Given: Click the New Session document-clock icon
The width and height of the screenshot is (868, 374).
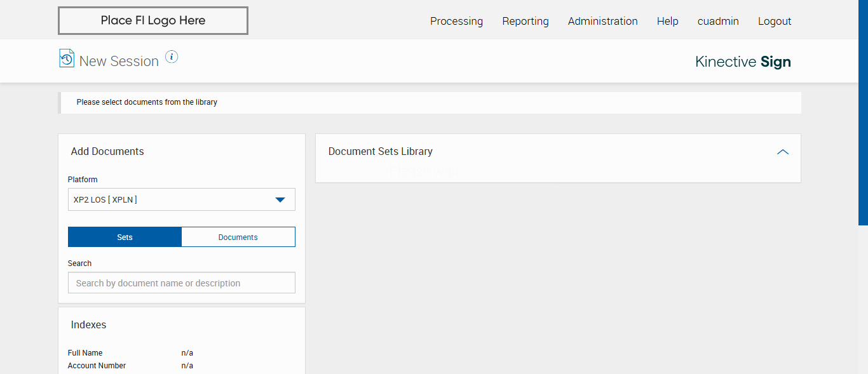Looking at the screenshot, I should [x=67, y=58].
